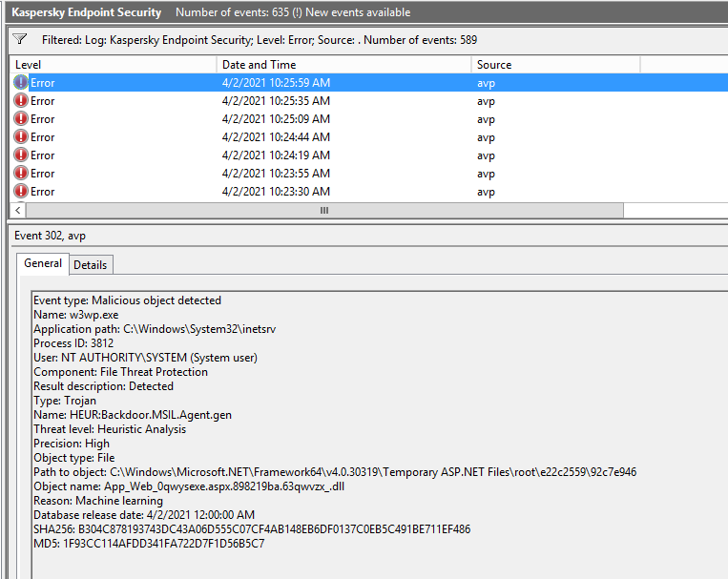Sort by Date and Time column header

[344, 65]
